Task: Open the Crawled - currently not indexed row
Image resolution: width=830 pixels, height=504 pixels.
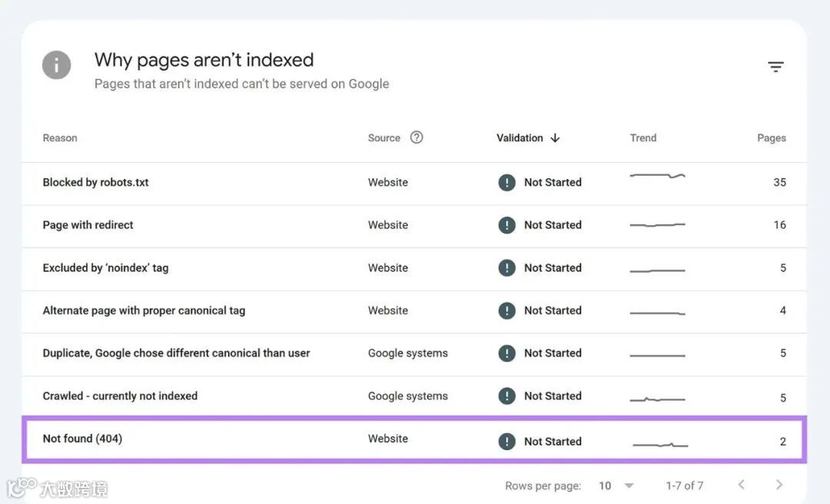Action: click(x=120, y=396)
